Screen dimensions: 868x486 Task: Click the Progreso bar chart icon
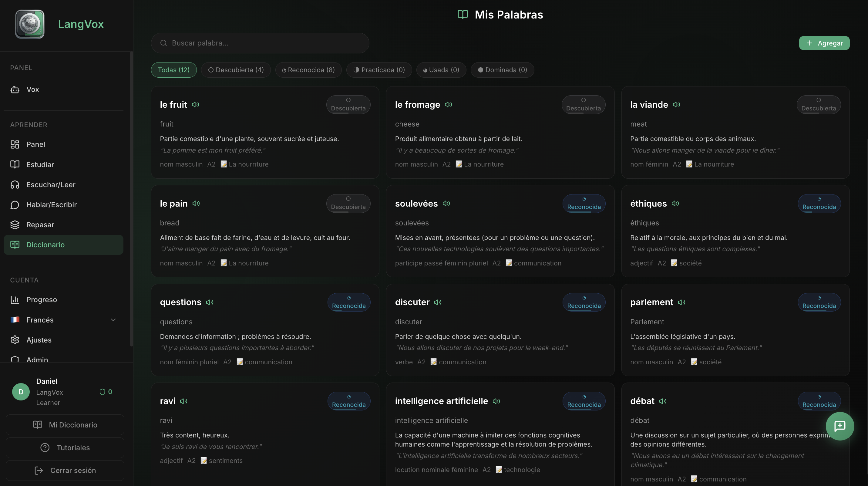pyautogui.click(x=15, y=300)
